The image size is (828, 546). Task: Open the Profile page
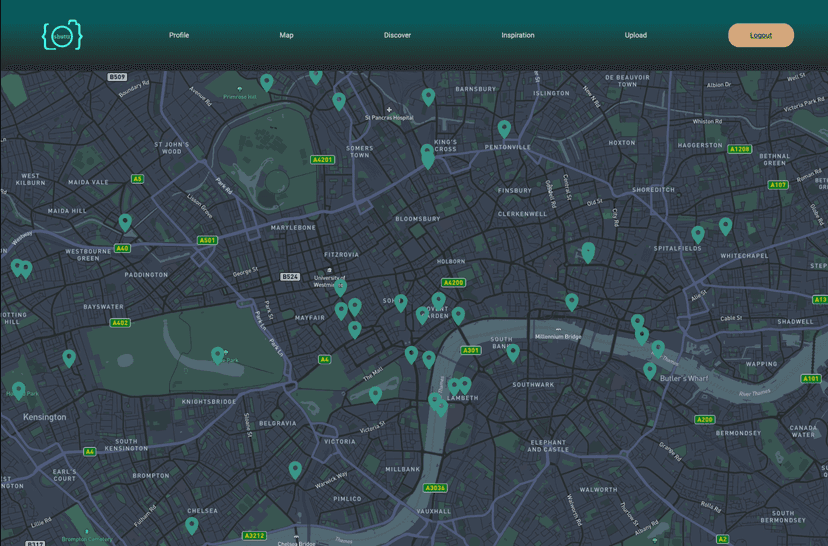(x=179, y=35)
